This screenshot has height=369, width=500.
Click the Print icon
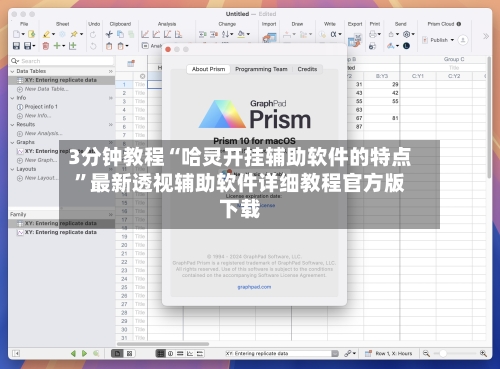click(x=373, y=34)
